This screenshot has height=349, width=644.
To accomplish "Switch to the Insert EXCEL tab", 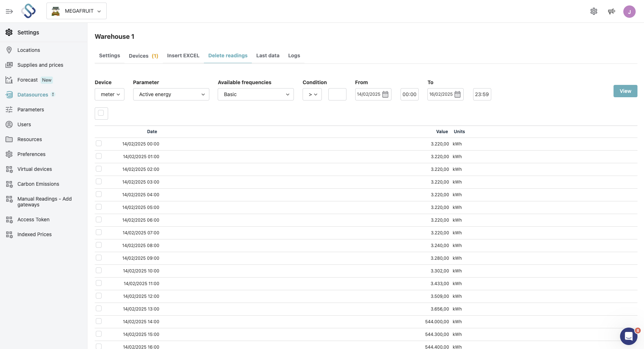I will tap(183, 56).
